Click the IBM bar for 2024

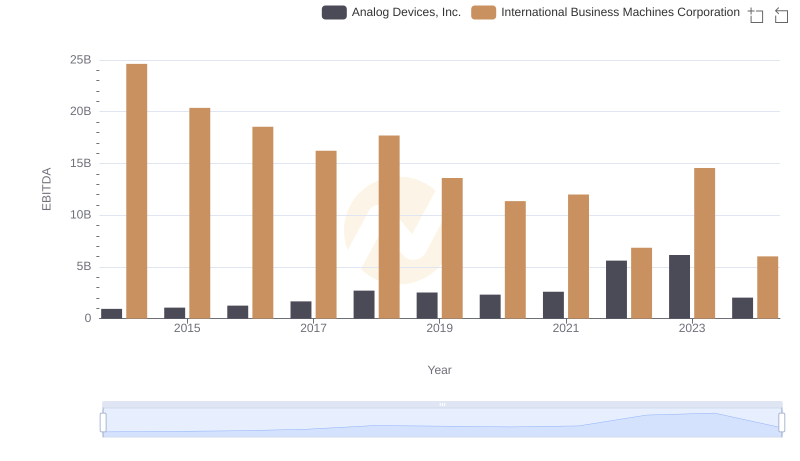tap(768, 288)
